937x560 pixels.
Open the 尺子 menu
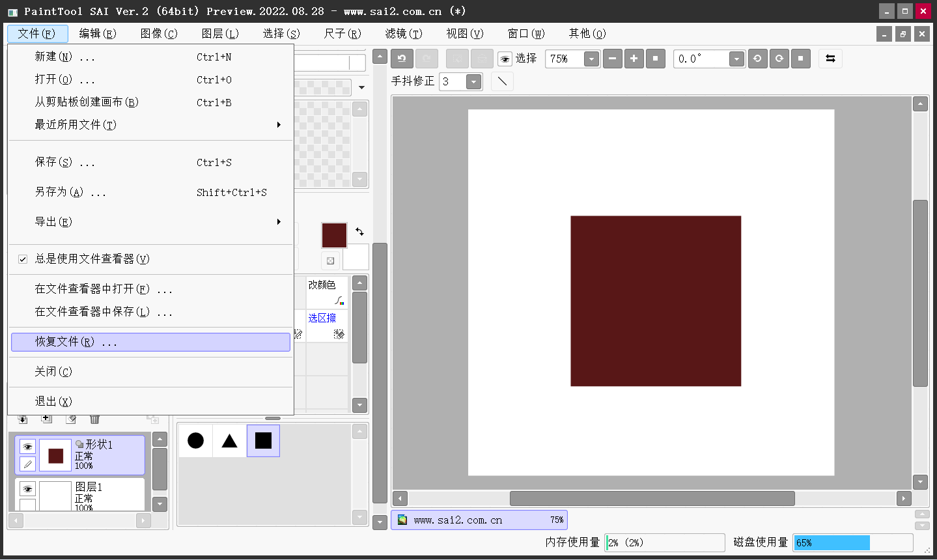(x=343, y=34)
